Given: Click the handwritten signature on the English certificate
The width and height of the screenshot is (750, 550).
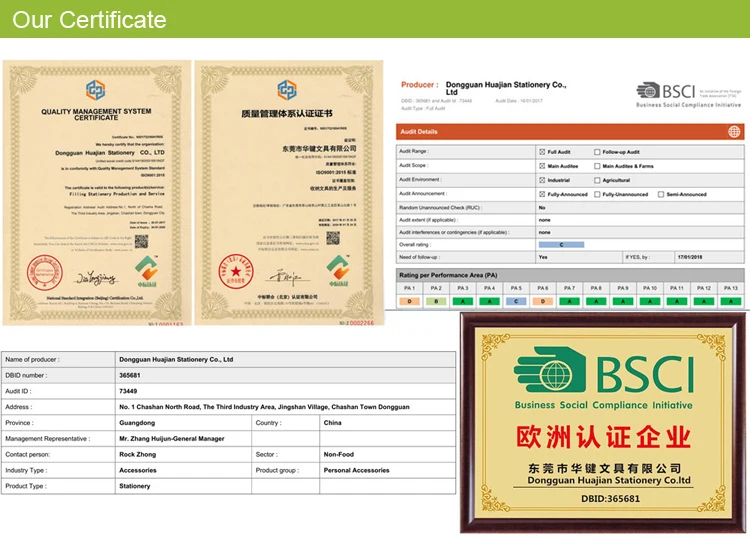Looking at the screenshot, I should 97,277.
